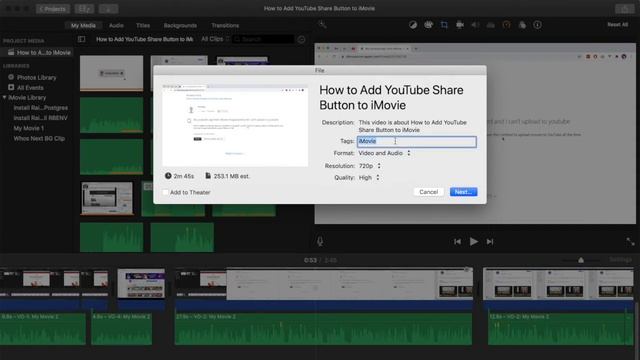
Task: Select How to A...to iMovie project media
Action: [39, 52]
